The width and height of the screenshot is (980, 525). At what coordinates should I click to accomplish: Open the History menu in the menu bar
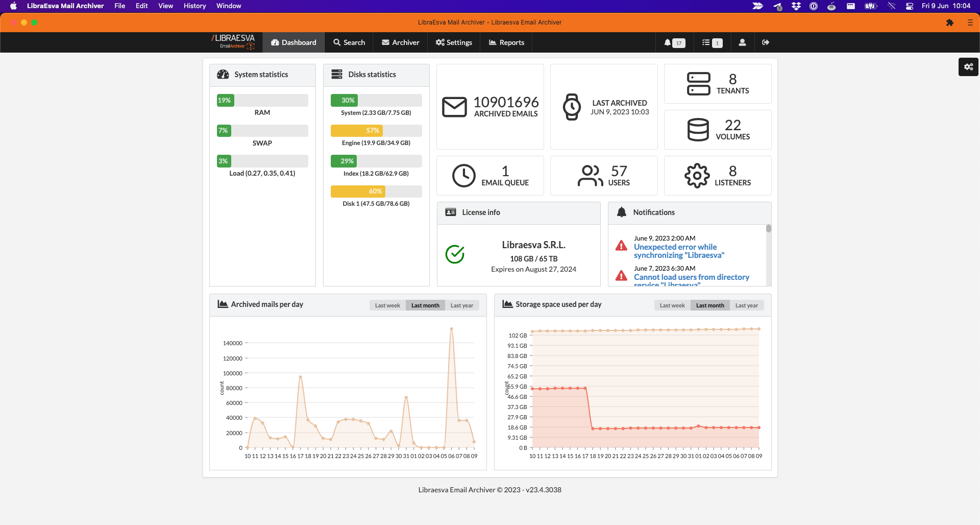pyautogui.click(x=194, y=6)
